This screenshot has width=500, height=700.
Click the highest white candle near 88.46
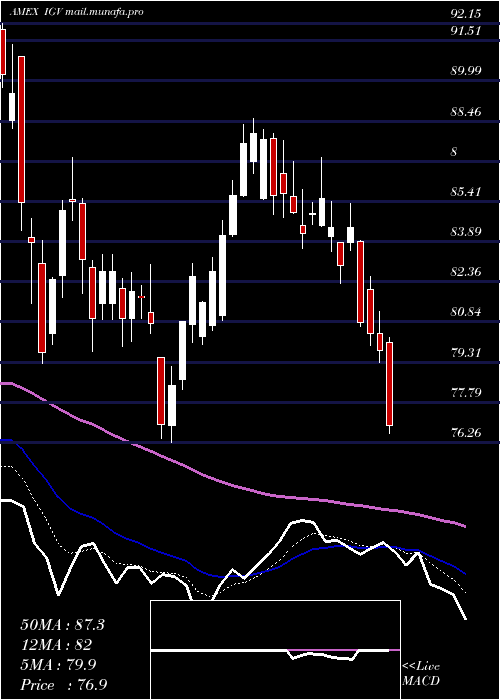coord(254,147)
